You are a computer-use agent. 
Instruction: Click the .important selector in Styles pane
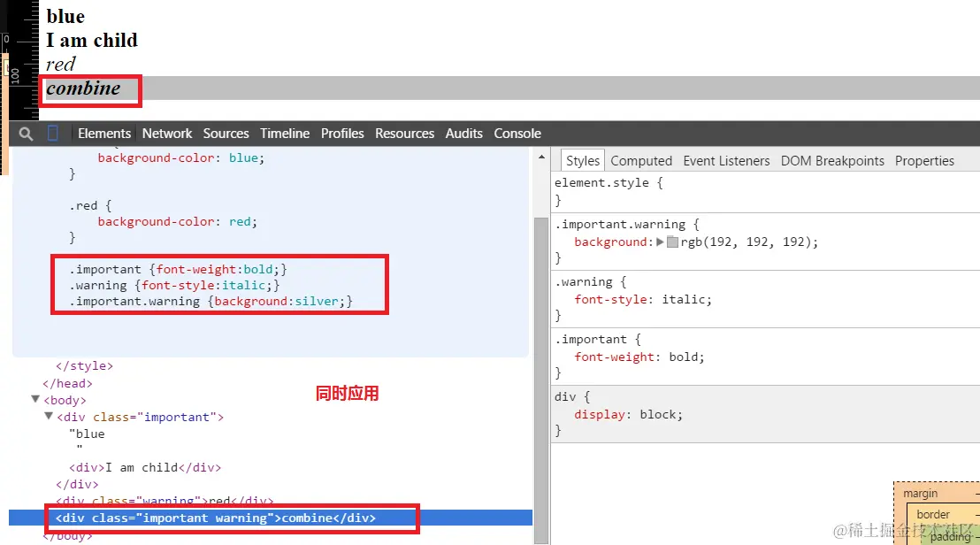pyautogui.click(x=591, y=340)
